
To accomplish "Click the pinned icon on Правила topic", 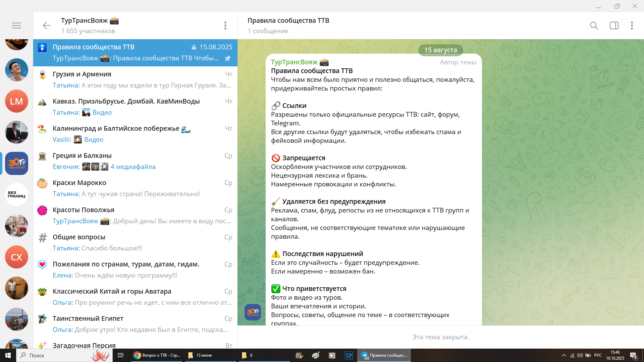I will (x=227, y=58).
